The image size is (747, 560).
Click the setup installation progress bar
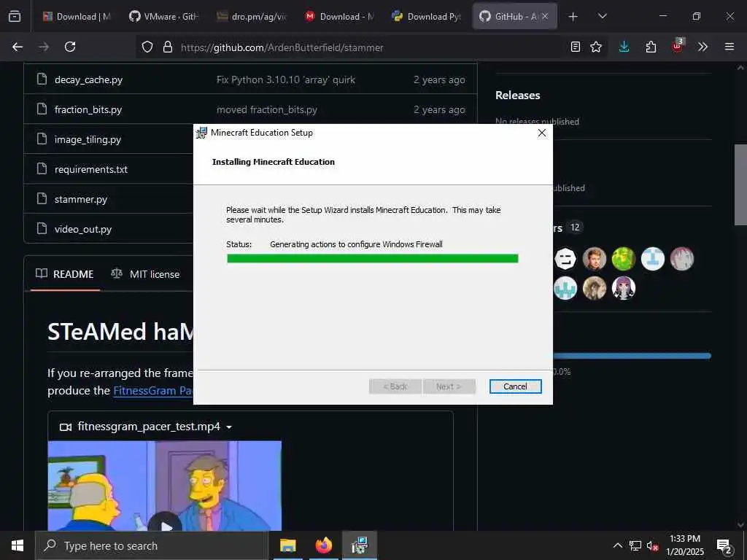coord(373,259)
